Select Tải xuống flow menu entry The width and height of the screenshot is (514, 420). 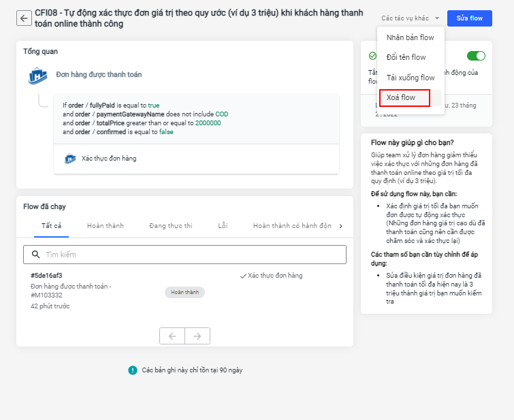point(410,78)
